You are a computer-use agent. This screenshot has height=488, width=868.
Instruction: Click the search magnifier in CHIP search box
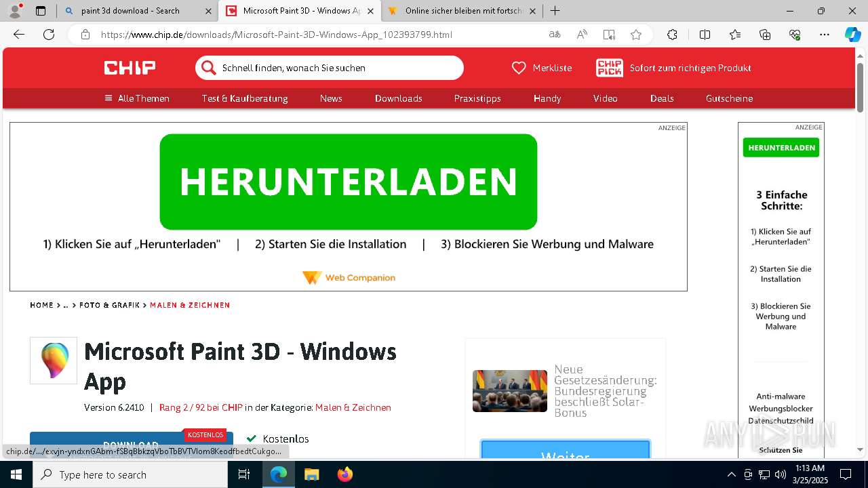point(209,68)
